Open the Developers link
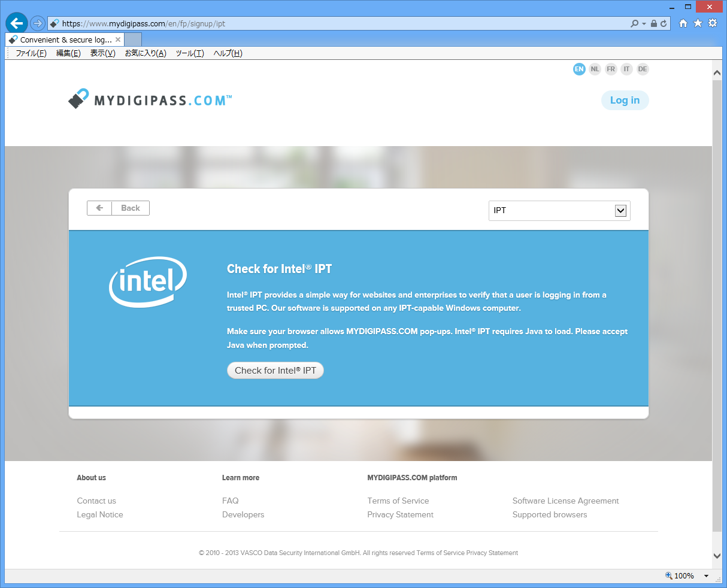727x588 pixels. 243,514
